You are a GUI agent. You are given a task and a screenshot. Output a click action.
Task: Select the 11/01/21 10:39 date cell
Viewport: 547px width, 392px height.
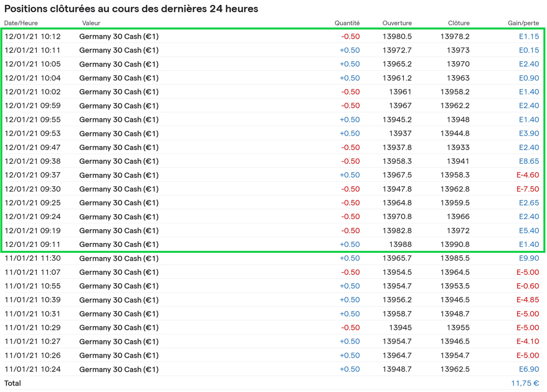pyautogui.click(x=32, y=300)
